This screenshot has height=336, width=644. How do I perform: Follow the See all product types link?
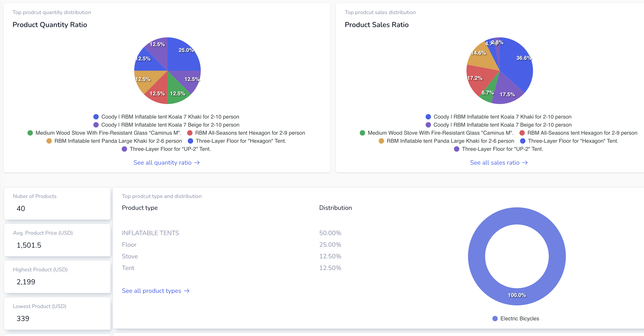pyautogui.click(x=151, y=291)
